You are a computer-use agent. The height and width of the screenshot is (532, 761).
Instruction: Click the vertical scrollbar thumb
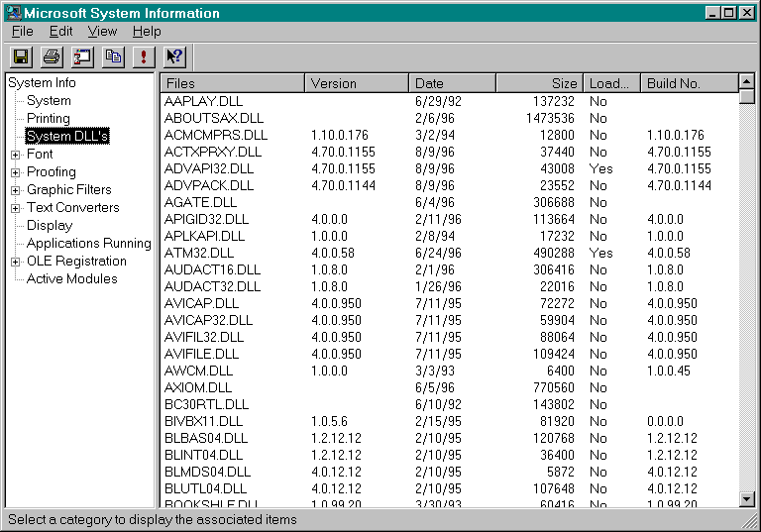(x=747, y=97)
